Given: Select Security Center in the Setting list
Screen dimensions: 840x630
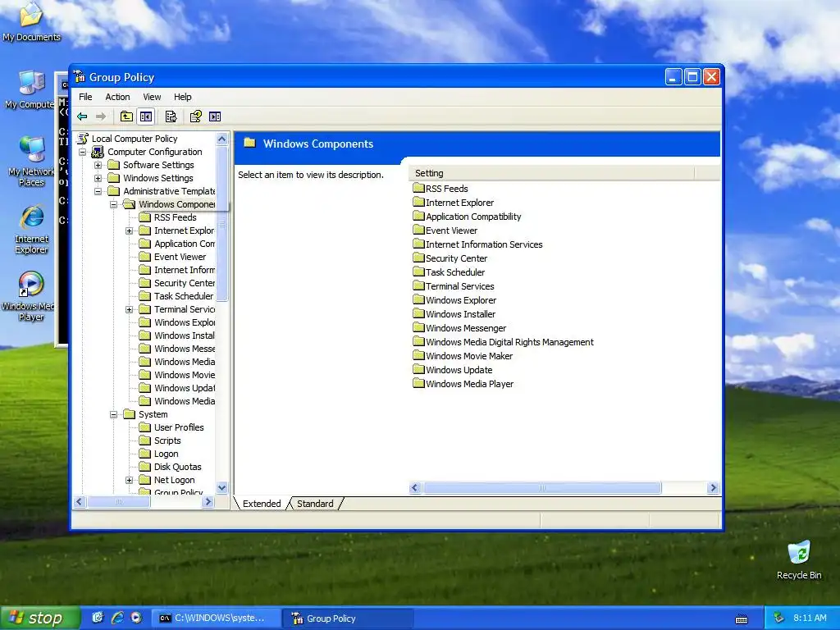Looking at the screenshot, I should pos(450,258).
